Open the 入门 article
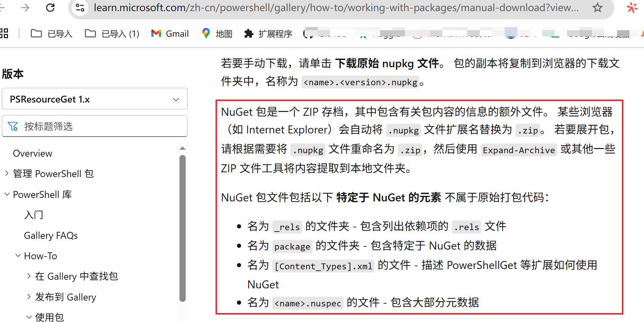The width and height of the screenshot is (644, 322). pyautogui.click(x=34, y=215)
